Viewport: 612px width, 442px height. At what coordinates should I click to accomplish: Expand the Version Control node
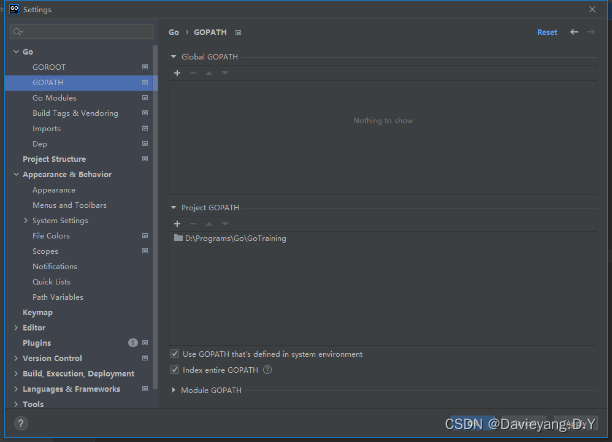(16, 358)
